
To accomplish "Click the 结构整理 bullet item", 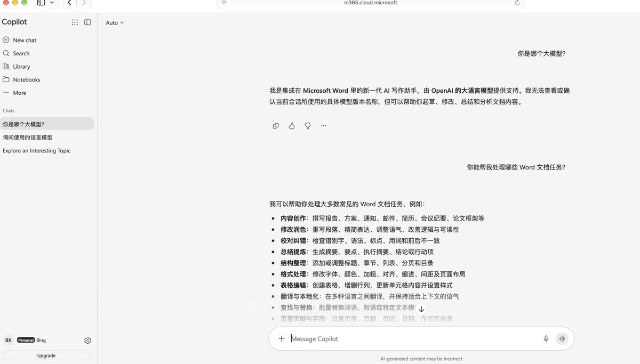I will point(357,263).
